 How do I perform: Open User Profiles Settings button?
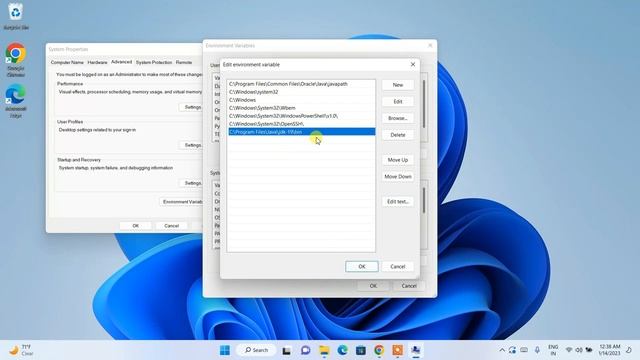click(x=191, y=145)
